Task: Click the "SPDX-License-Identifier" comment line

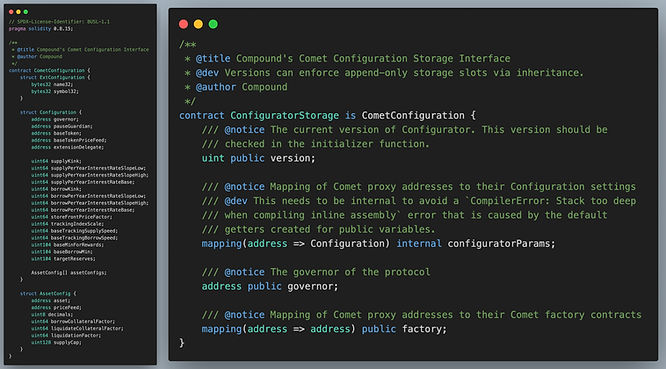Action: coord(59,22)
